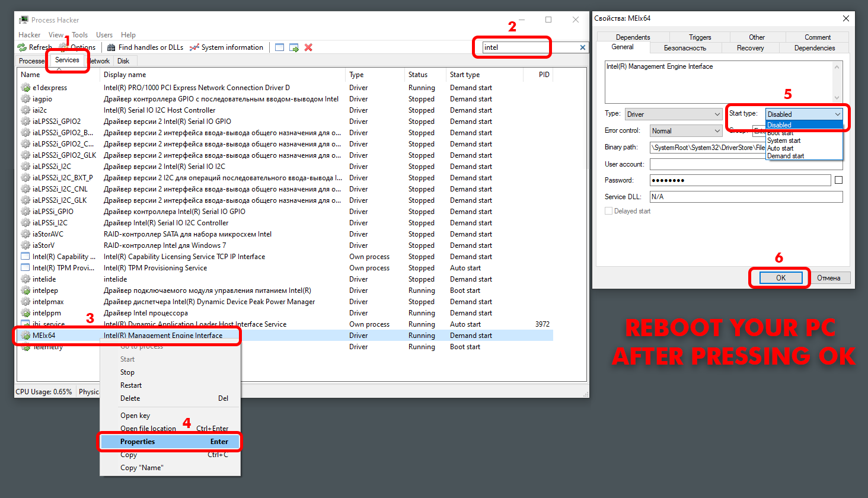
Task: Choose Stop from the context menu
Action: tap(170, 372)
